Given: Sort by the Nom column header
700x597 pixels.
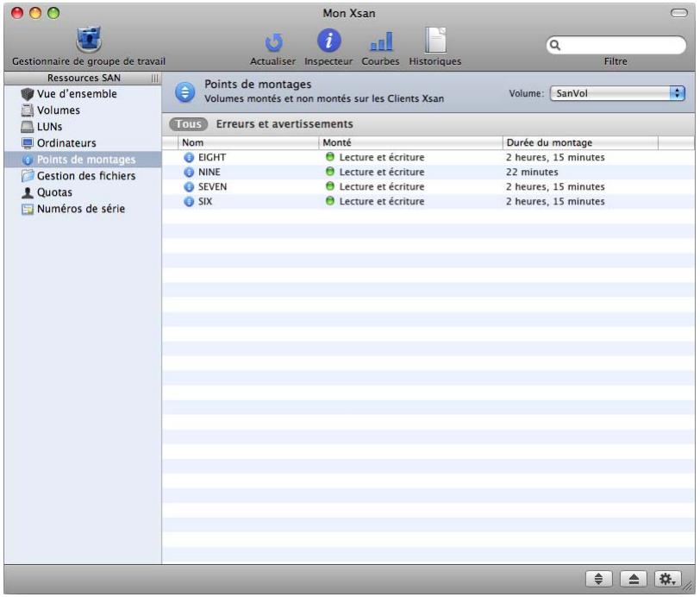Looking at the screenshot, I should 248,143.
